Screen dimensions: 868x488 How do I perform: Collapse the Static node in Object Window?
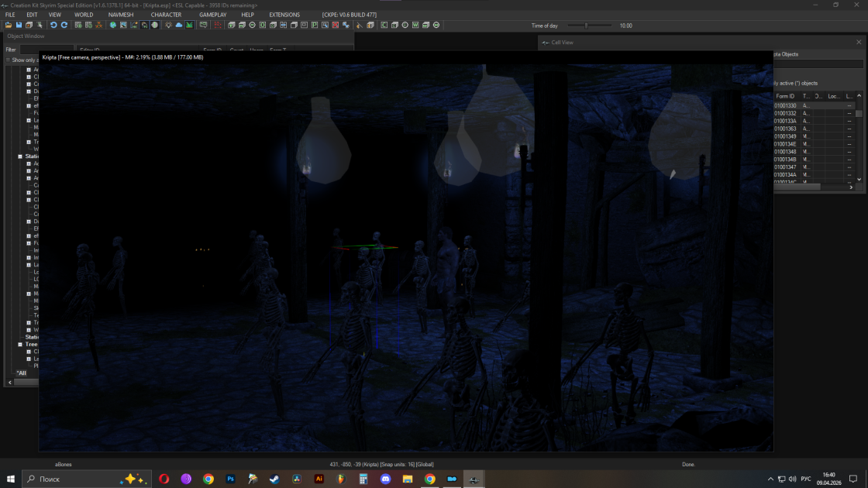pos(20,156)
